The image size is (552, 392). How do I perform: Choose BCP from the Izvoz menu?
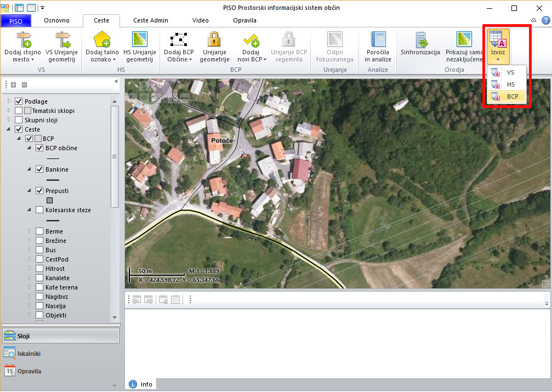click(x=512, y=96)
